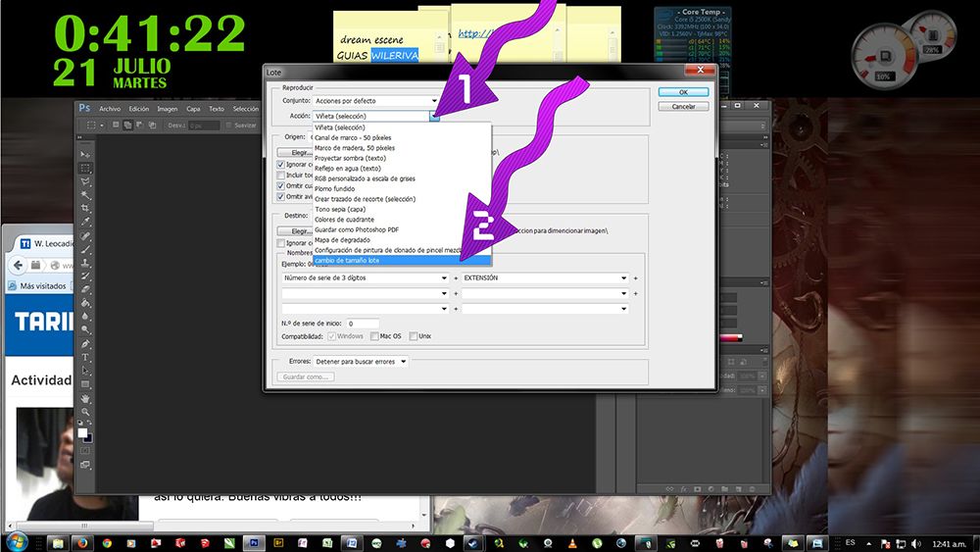This screenshot has width=980, height=552.
Task: Toggle Quick Mask mode icon
Action: click(x=85, y=451)
